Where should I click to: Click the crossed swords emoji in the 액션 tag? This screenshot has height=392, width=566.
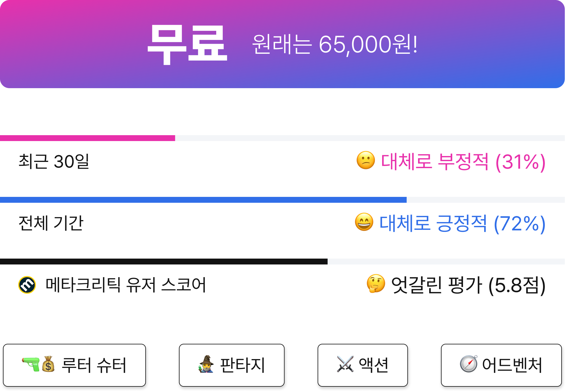[345, 364]
